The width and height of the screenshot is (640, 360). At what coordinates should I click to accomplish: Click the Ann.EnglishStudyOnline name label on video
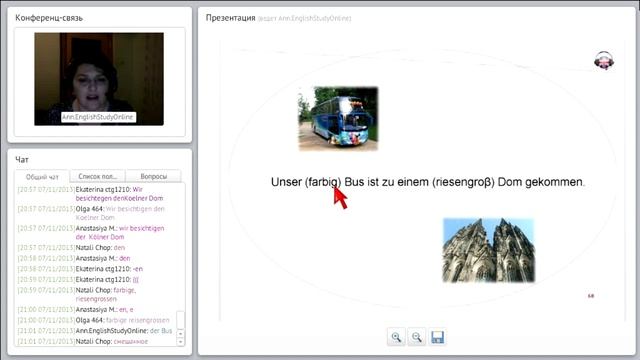pyautogui.click(x=98, y=117)
